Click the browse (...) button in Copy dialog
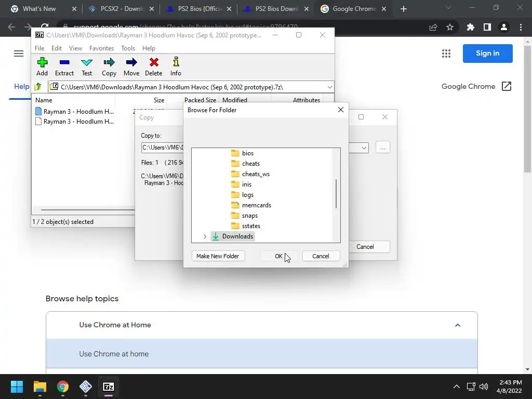The width and height of the screenshot is (532, 399). [382, 148]
